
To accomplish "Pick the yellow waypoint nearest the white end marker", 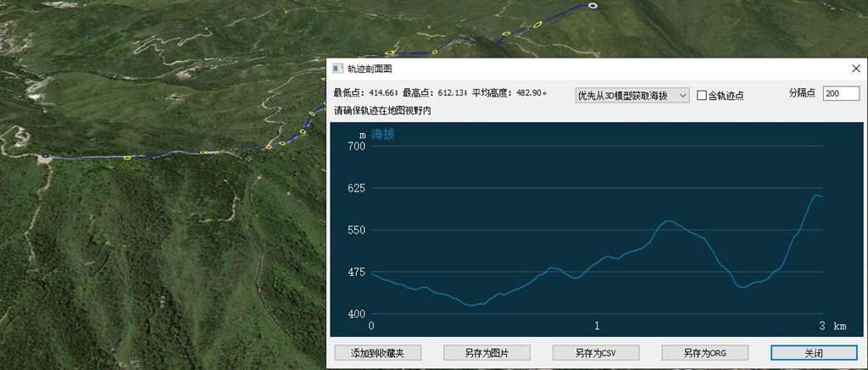I will 537,25.
